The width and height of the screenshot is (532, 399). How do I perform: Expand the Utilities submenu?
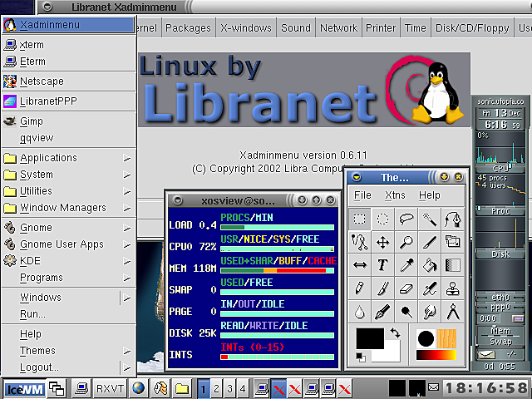point(69,191)
